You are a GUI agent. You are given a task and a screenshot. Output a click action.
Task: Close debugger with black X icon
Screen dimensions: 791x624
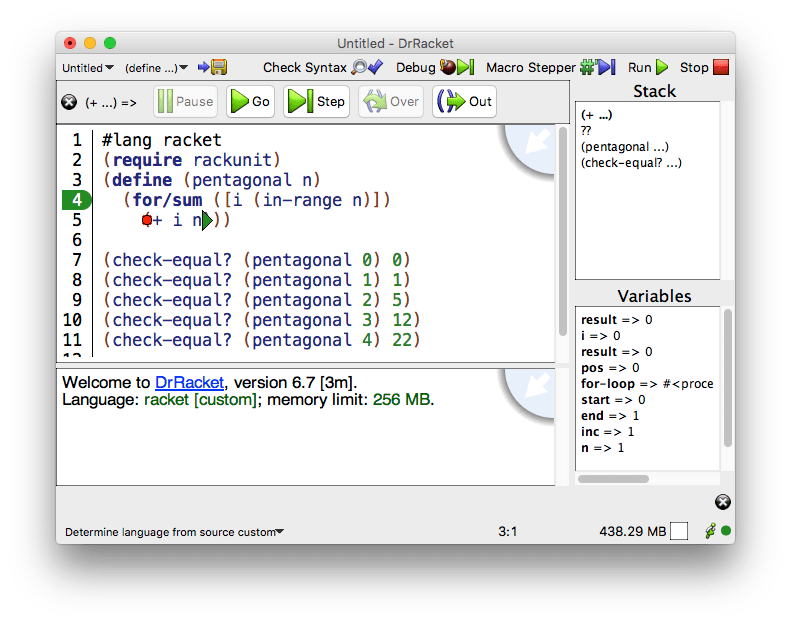click(x=69, y=102)
